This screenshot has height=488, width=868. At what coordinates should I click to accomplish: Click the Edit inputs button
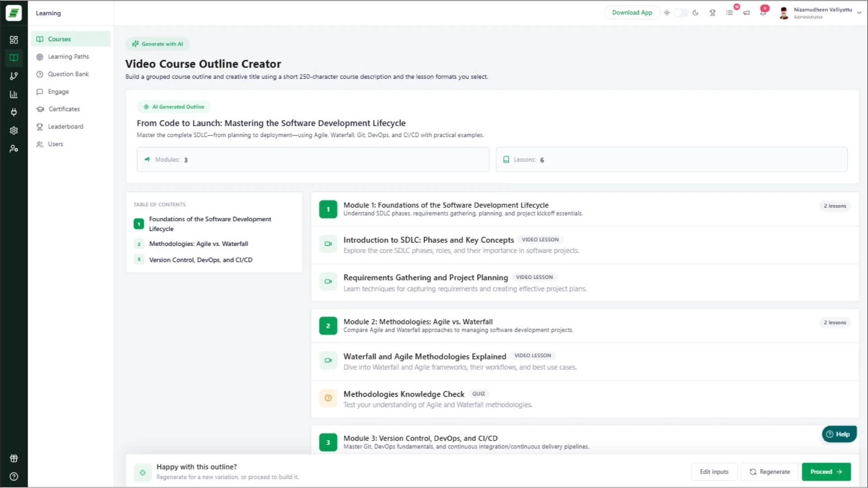714,472
